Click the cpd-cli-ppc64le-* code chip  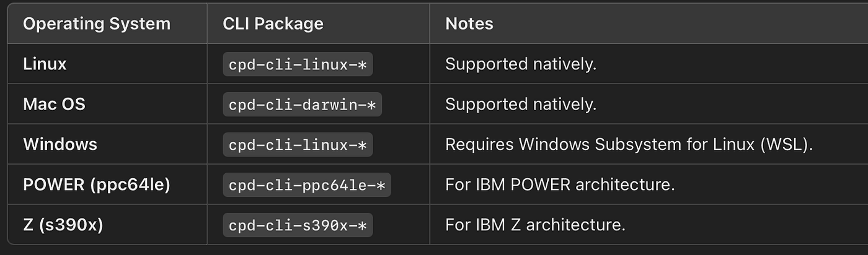click(x=307, y=184)
